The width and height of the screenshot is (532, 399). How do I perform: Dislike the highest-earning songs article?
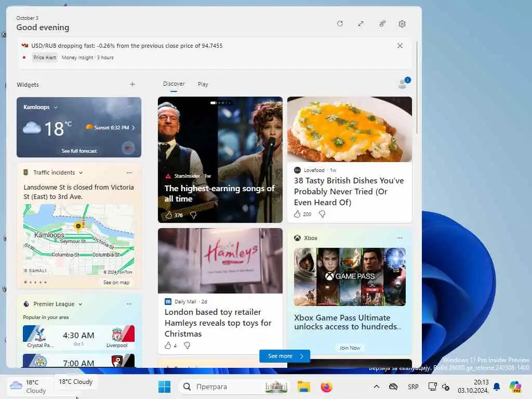193,215
